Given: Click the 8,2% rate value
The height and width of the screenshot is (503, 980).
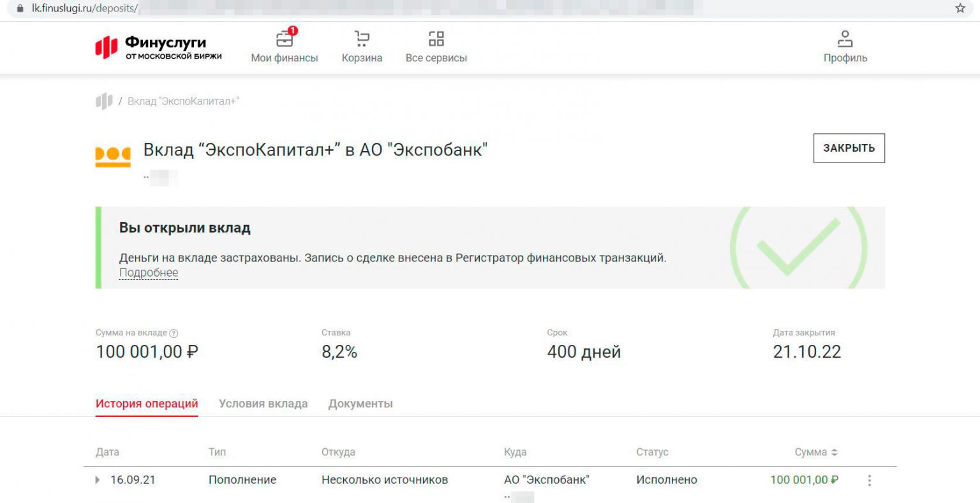Looking at the screenshot, I should click(x=339, y=352).
